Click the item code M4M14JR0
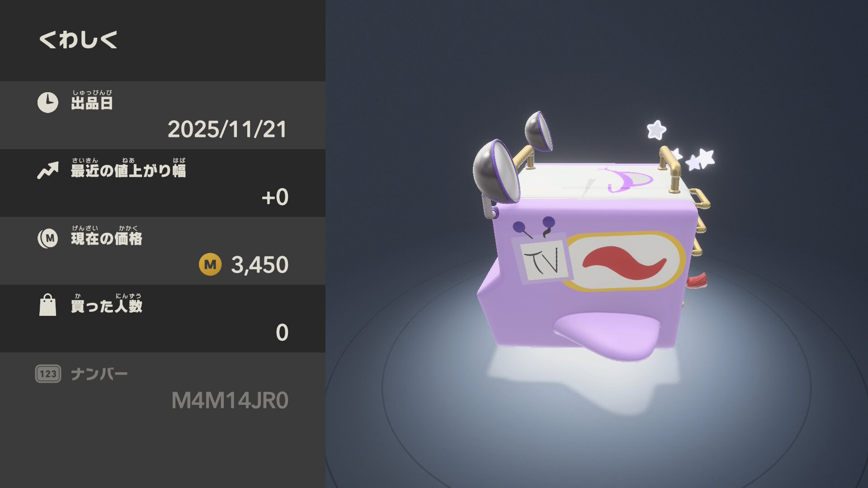Viewport: 868px width, 488px height. [230, 401]
